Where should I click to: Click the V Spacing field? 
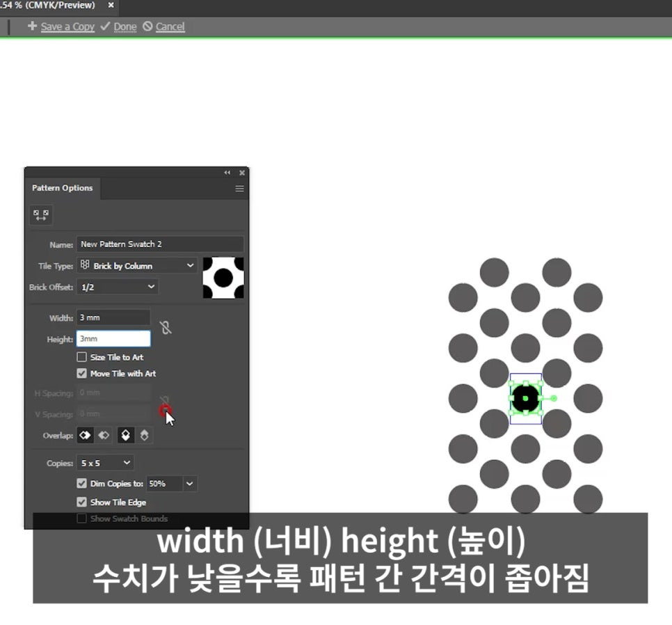(x=113, y=413)
